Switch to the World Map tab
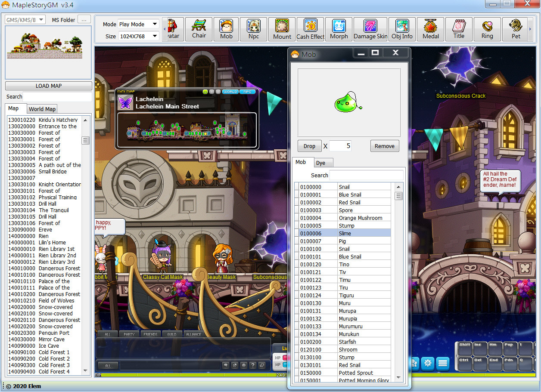This screenshot has height=392, width=541. pos(42,109)
